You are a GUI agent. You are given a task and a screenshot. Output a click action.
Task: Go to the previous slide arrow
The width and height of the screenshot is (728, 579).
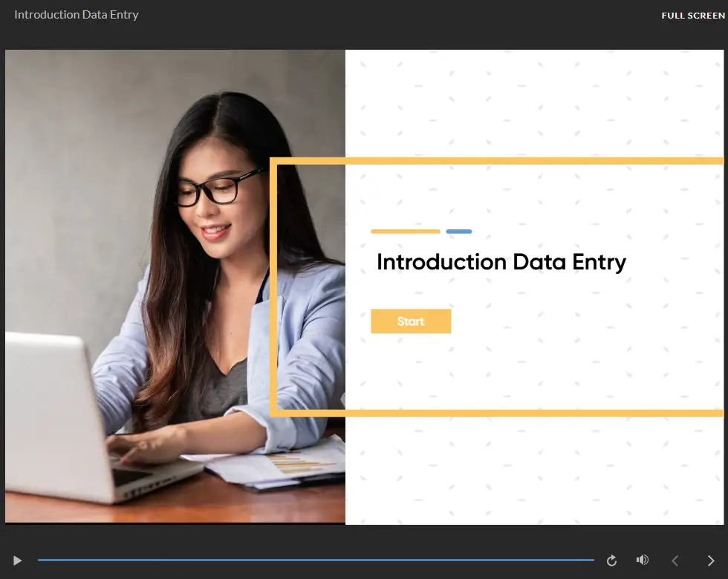pyautogui.click(x=675, y=560)
